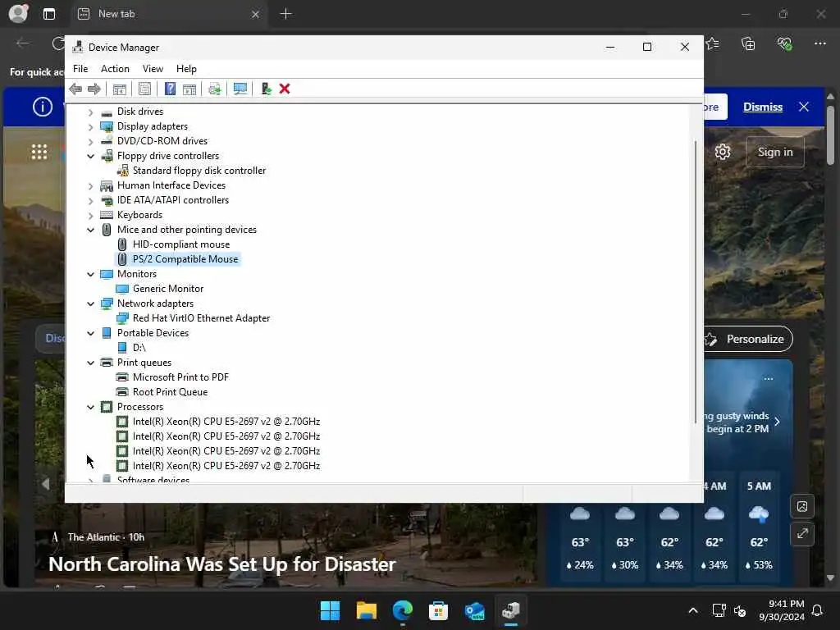Expand the Keyboards node

(90, 216)
